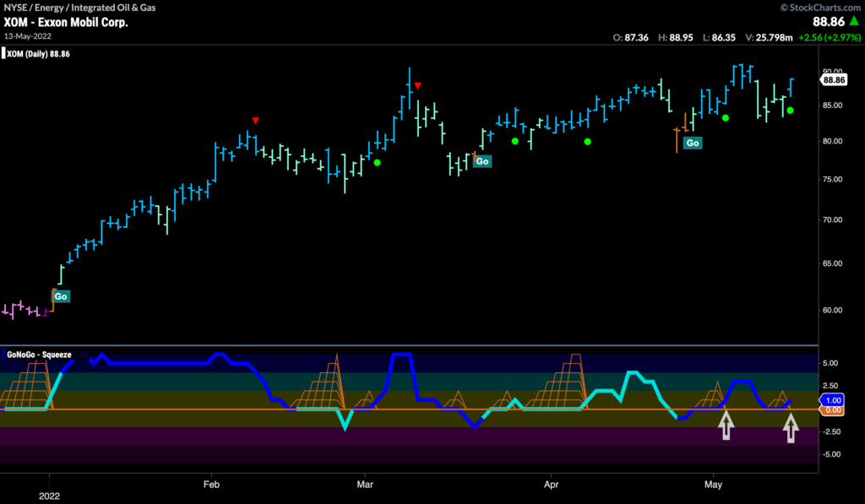This screenshot has height=504, width=865.
Task: Click the 80.00 price axis label
Action: click(x=832, y=141)
